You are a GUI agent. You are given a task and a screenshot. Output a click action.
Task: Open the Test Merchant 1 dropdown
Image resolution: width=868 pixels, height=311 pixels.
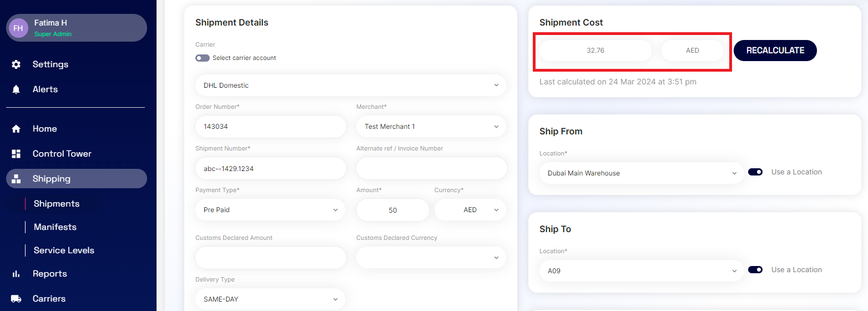pos(431,127)
